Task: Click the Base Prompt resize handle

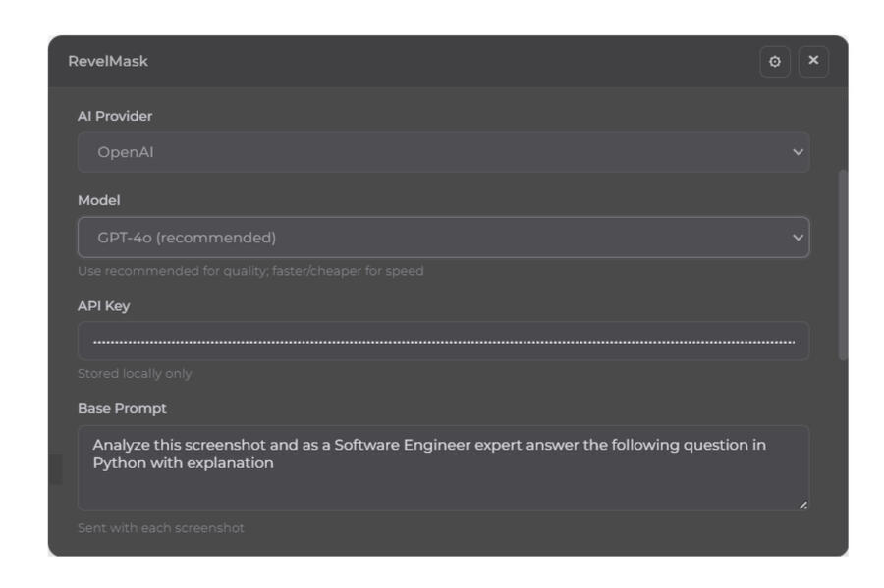Action: (x=803, y=505)
